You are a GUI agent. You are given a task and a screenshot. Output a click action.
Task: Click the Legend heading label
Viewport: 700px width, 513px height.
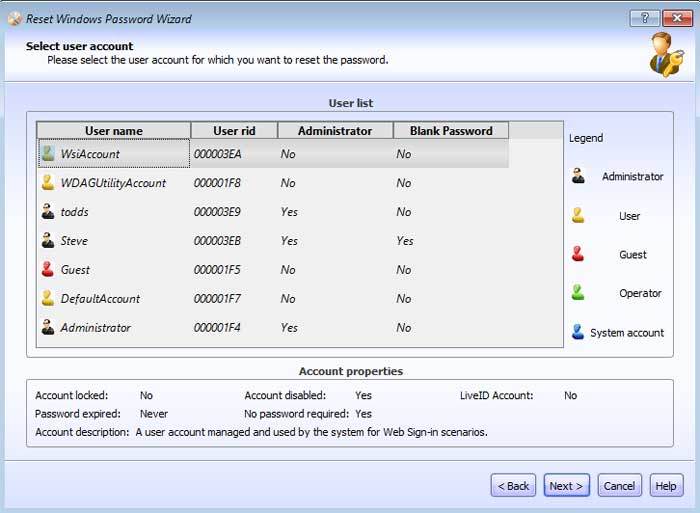(x=586, y=138)
